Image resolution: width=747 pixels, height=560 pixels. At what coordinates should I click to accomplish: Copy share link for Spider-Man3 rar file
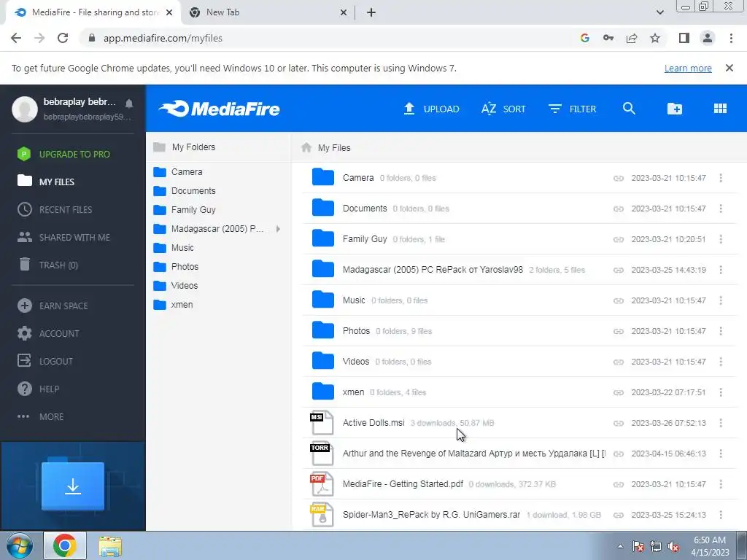click(x=619, y=515)
